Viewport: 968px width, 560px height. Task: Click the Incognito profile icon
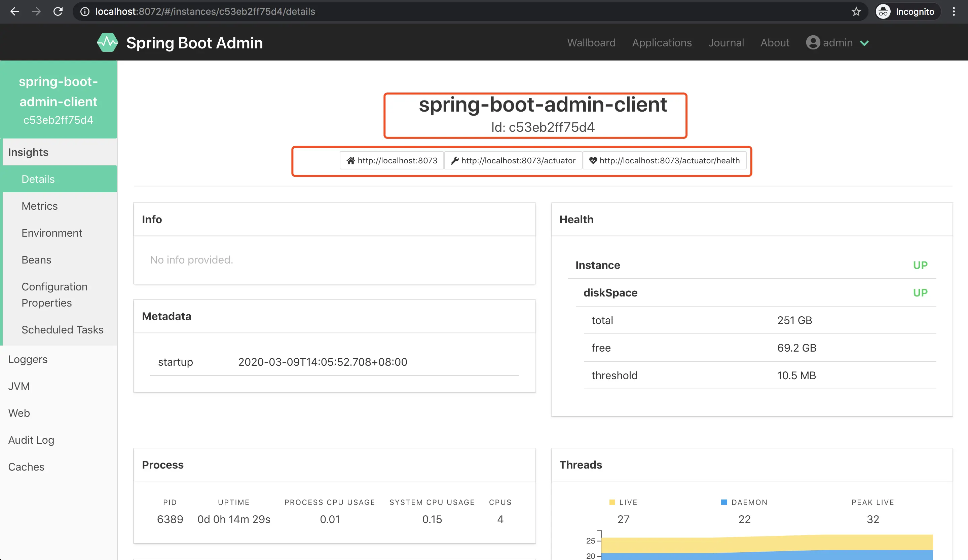tap(883, 11)
